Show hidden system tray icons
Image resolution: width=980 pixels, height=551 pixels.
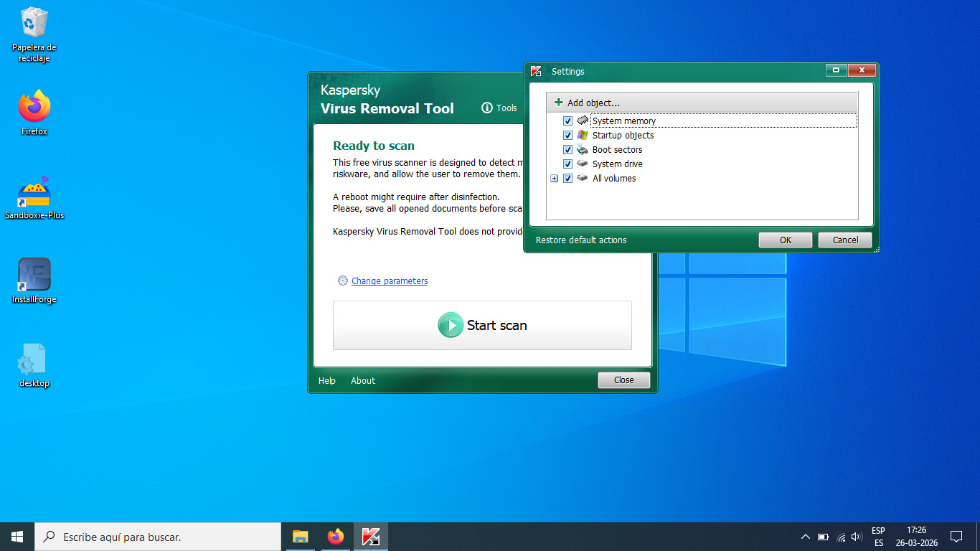pyautogui.click(x=805, y=537)
